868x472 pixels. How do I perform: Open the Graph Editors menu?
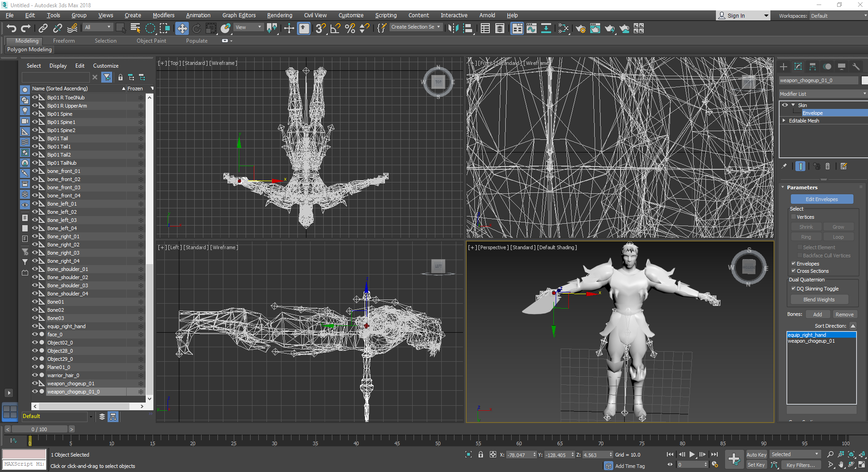(x=239, y=15)
